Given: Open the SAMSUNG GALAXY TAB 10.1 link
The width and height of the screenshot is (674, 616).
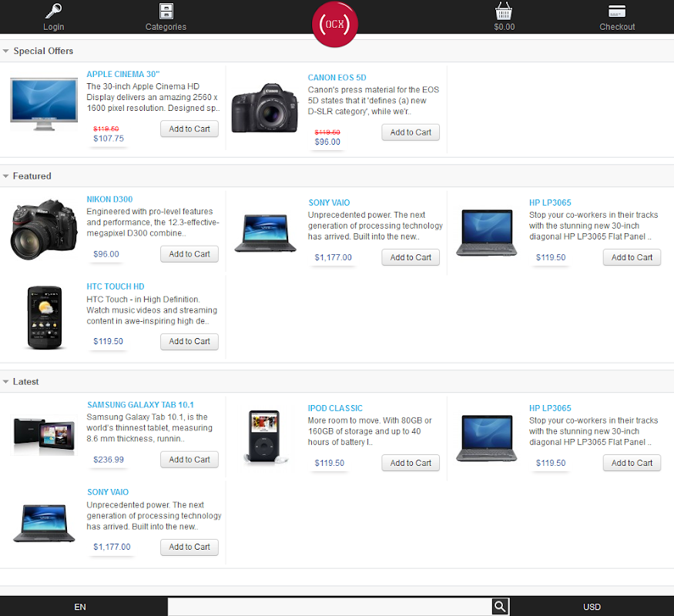Looking at the screenshot, I should 140,405.
